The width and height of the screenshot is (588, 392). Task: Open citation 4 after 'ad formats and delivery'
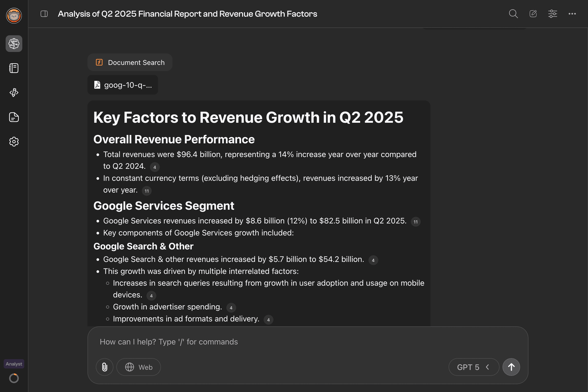[x=269, y=319]
